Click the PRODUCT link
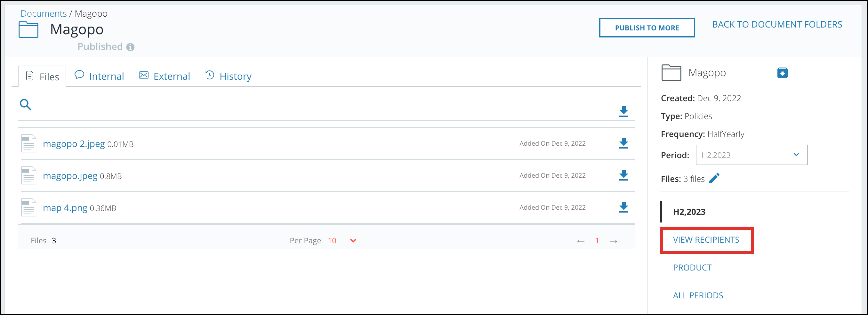Screen dimensions: 868x315 [692, 268]
